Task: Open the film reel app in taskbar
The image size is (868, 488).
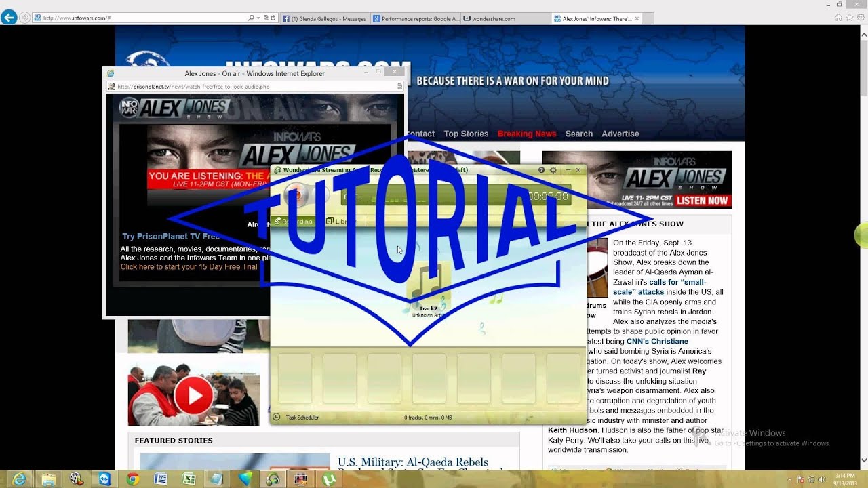Action: (x=76, y=479)
